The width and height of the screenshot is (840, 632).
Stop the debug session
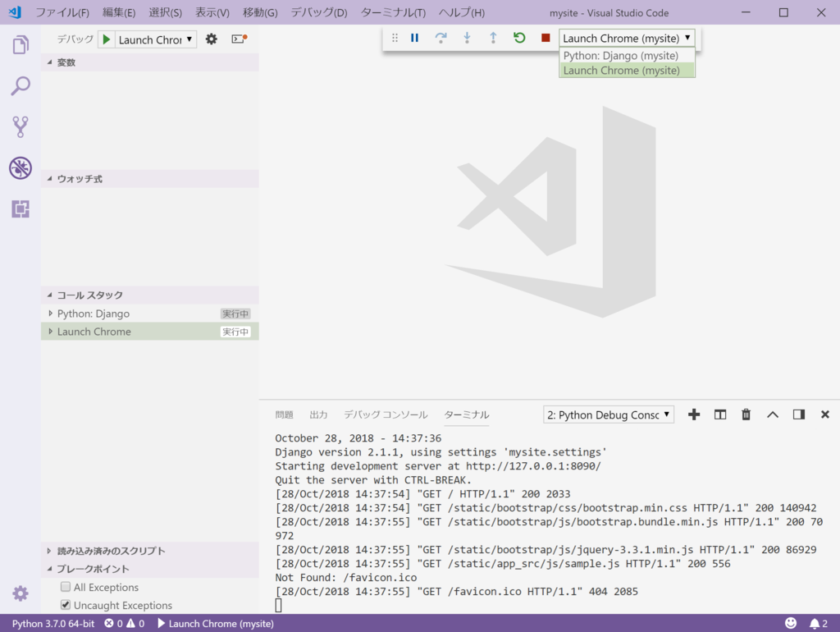tap(546, 38)
